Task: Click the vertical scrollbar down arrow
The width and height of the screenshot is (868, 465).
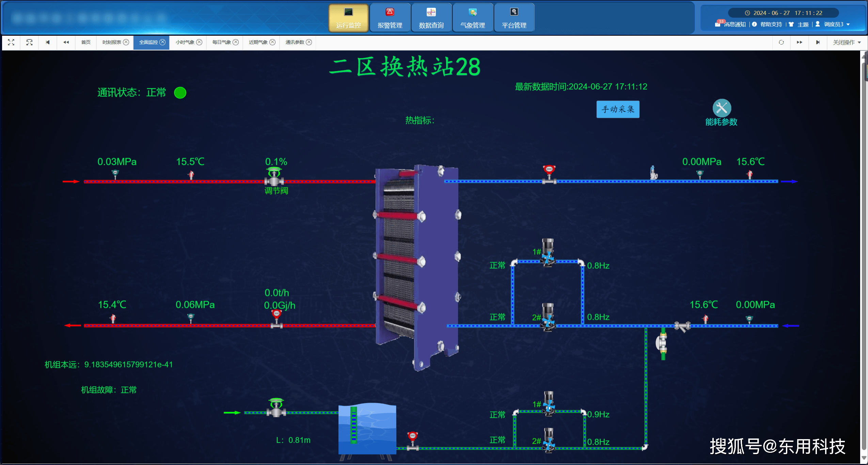Action: pyautogui.click(x=864, y=458)
